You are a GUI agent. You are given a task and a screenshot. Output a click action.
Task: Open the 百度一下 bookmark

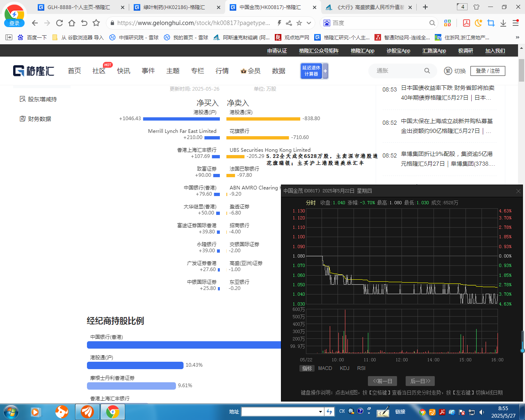[x=32, y=37]
